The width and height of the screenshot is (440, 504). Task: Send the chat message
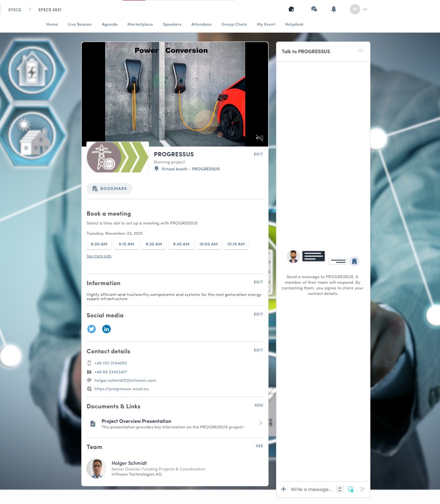click(x=362, y=489)
